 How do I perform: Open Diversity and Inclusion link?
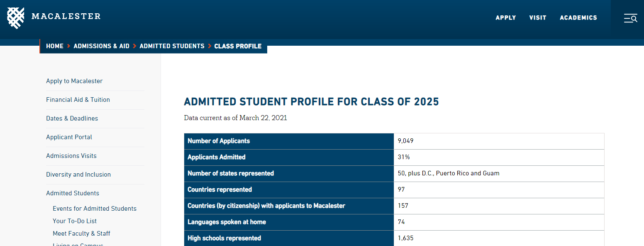78,175
